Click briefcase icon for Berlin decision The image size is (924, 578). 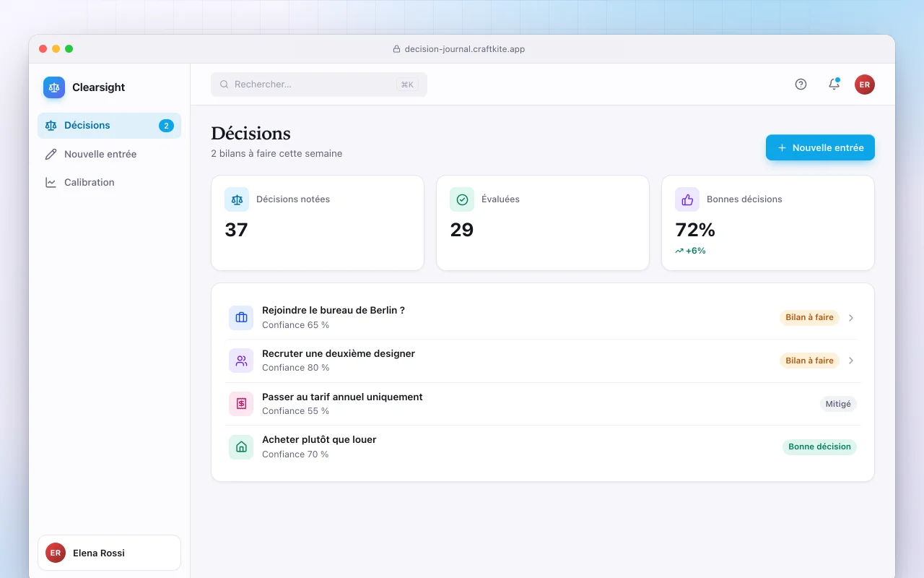[x=241, y=318]
